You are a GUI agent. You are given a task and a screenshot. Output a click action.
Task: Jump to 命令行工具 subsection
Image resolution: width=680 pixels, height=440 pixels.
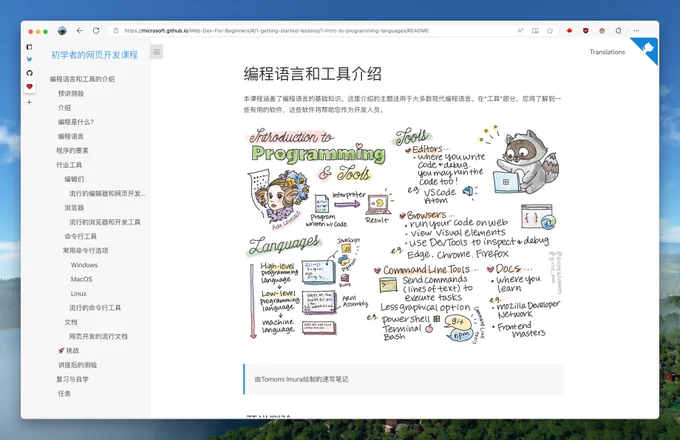coord(80,236)
